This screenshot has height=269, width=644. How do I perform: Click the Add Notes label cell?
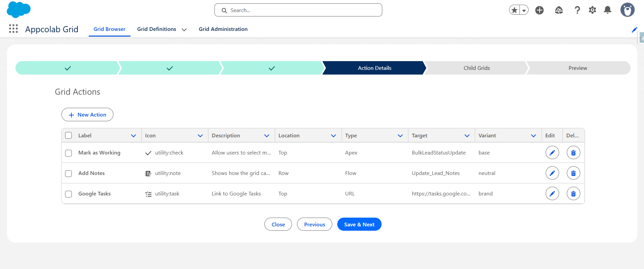point(92,173)
